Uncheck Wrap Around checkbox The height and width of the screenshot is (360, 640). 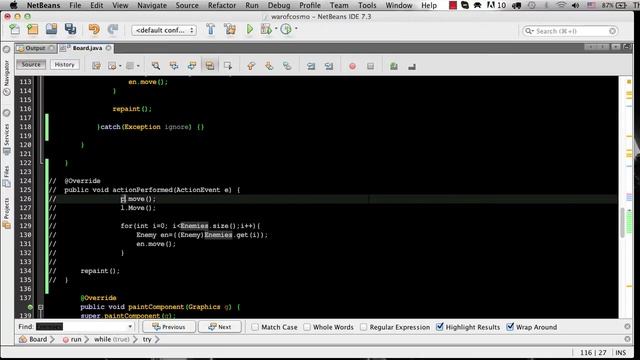tap(510, 327)
